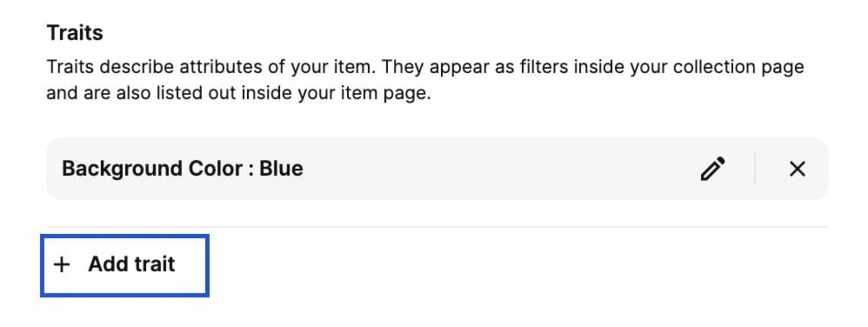Click the words "item page" in the description

(385, 93)
